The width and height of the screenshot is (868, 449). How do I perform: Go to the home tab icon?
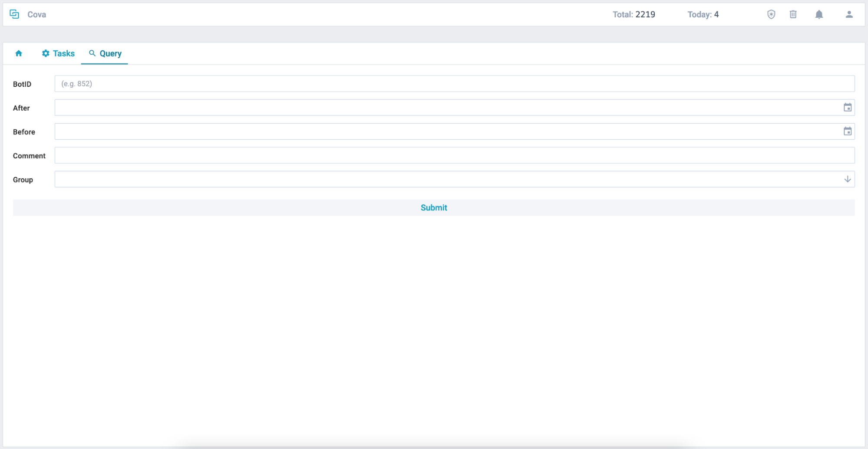19,53
